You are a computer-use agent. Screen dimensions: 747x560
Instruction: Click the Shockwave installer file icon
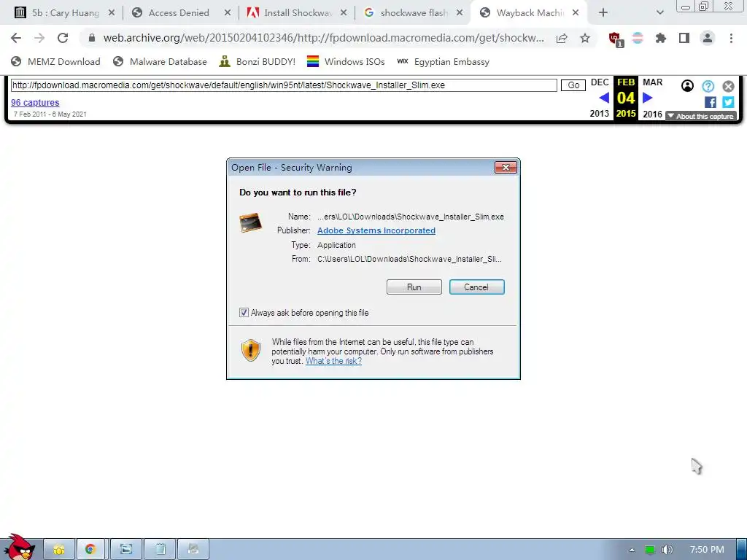(x=251, y=222)
